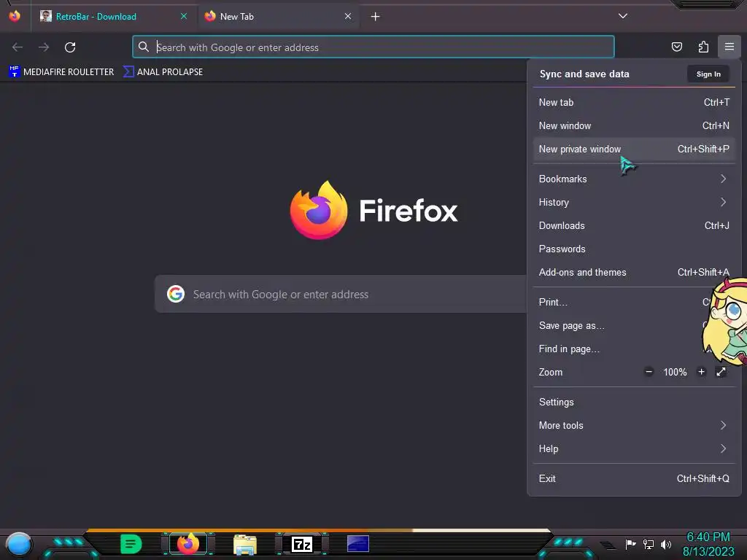Open MEDIAFIRE ROULETTER bookmark

click(x=61, y=72)
